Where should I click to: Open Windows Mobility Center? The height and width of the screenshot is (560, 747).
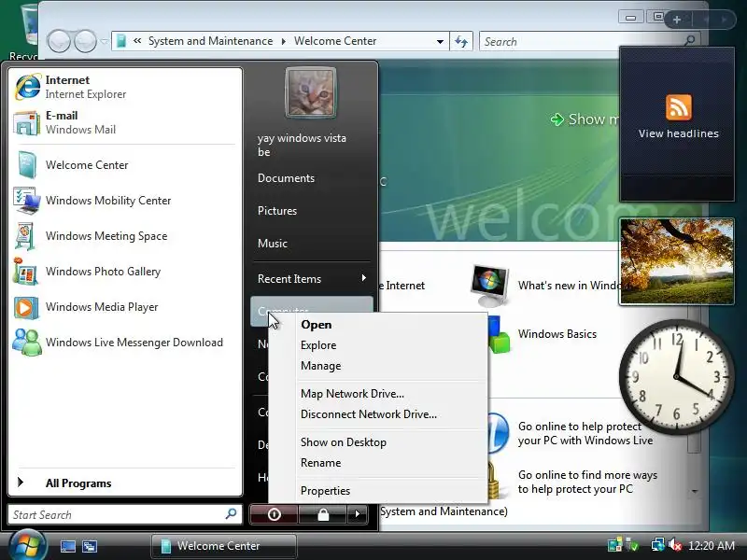pyautogui.click(x=125, y=201)
